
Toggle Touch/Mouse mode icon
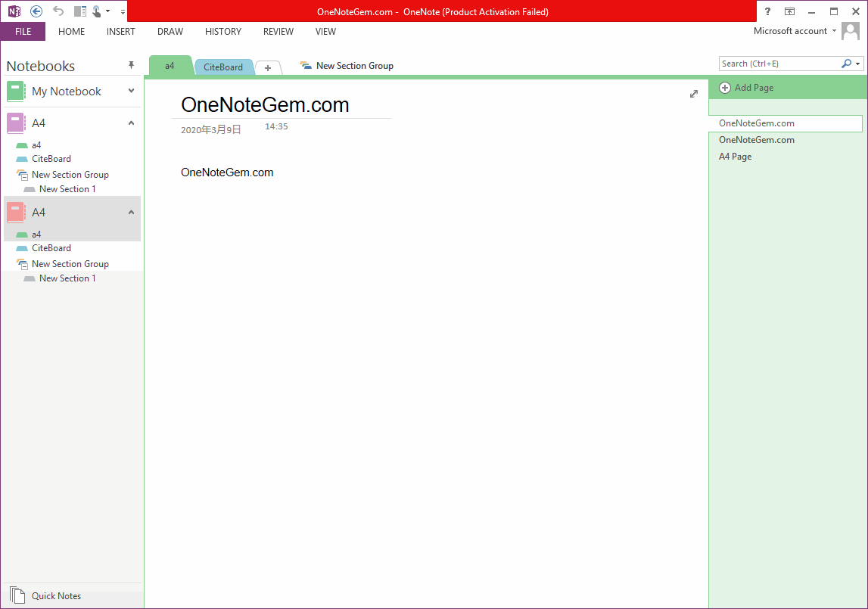97,11
